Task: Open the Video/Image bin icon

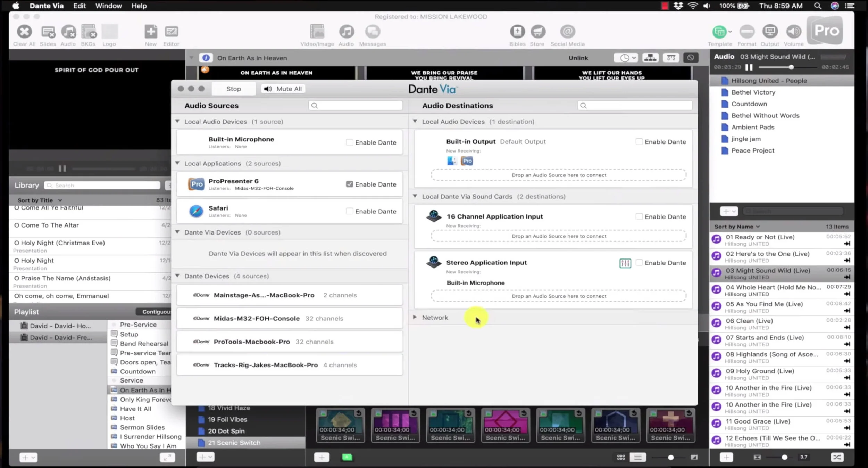Action: (x=317, y=32)
